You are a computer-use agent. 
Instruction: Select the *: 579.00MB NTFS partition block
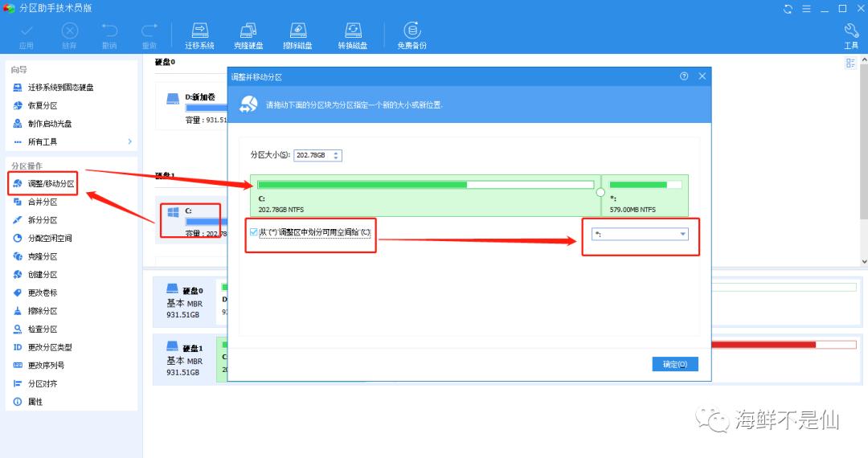pos(645,195)
